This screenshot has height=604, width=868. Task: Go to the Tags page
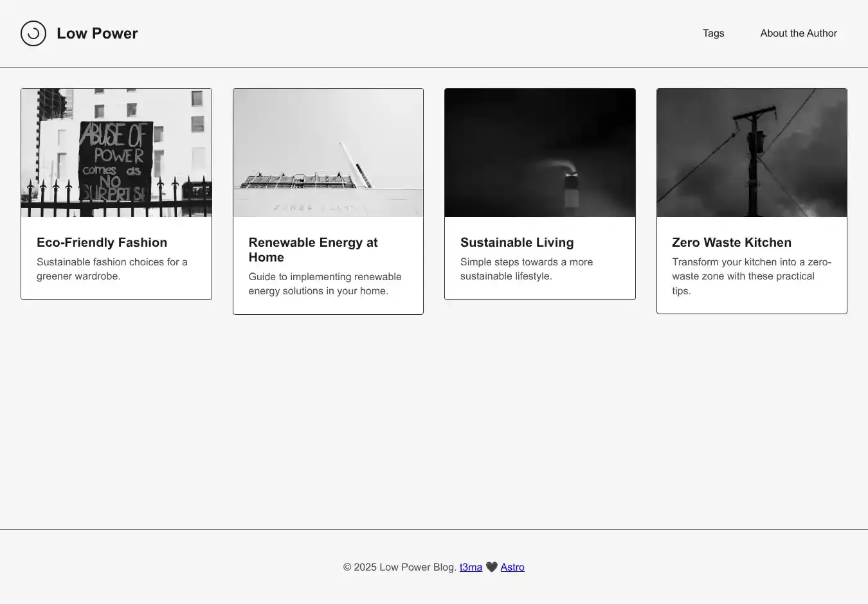click(x=713, y=33)
